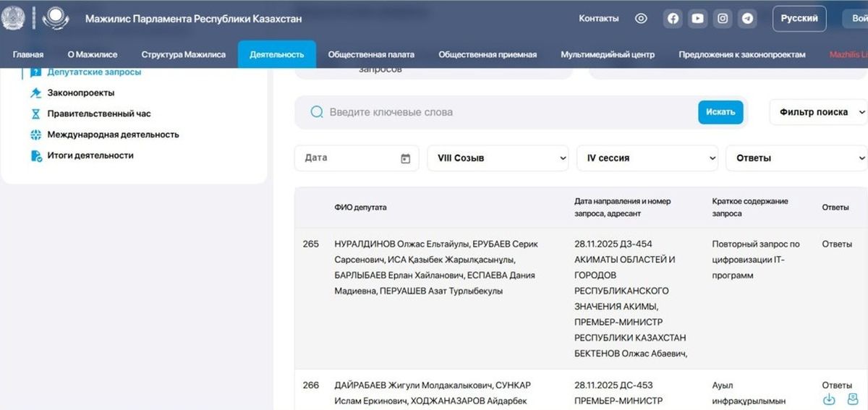Select row number 265

tap(311, 244)
